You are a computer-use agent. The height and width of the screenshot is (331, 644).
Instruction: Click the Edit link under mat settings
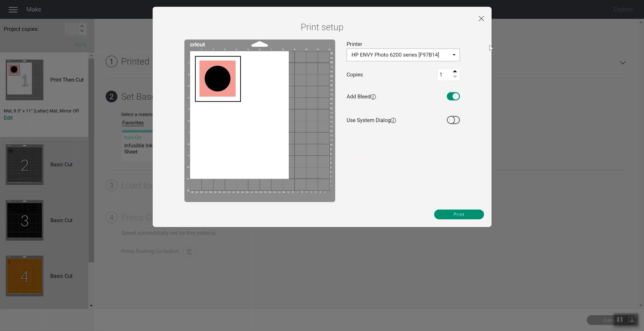click(8, 118)
